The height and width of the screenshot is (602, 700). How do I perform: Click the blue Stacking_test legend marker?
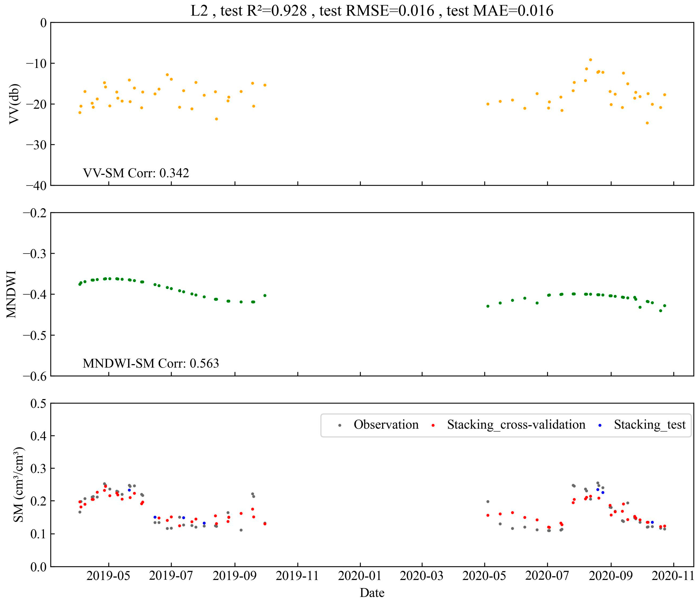(600, 425)
